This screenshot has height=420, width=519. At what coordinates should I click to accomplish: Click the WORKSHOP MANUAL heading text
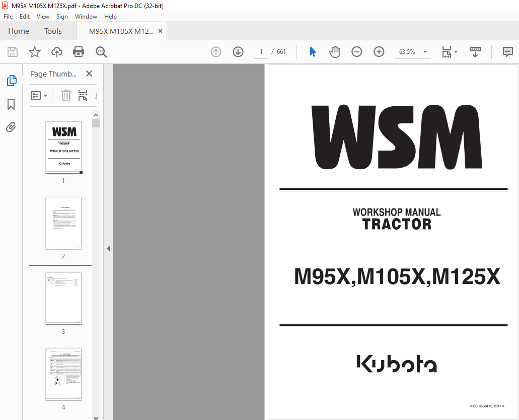pyautogui.click(x=397, y=213)
